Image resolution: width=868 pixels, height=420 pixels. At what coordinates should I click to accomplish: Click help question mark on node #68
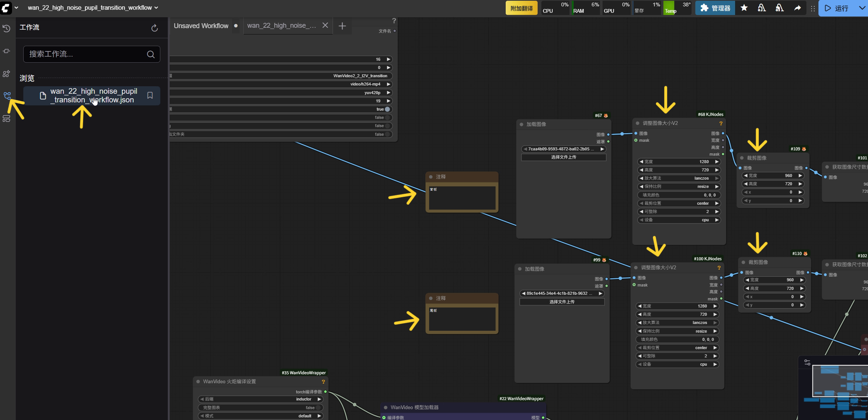[720, 123]
